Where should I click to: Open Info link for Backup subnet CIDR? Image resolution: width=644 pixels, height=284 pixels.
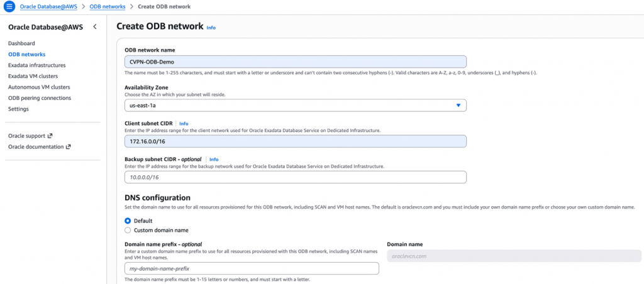tap(214, 160)
